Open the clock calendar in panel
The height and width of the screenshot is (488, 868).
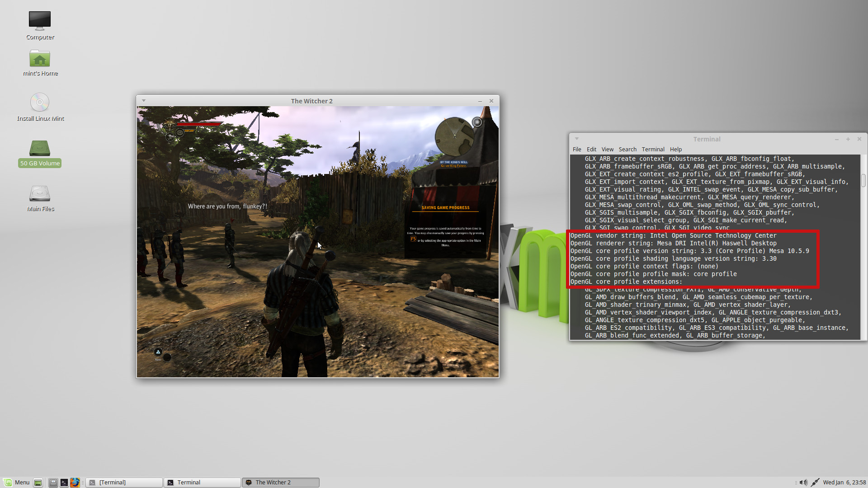pos(844,482)
